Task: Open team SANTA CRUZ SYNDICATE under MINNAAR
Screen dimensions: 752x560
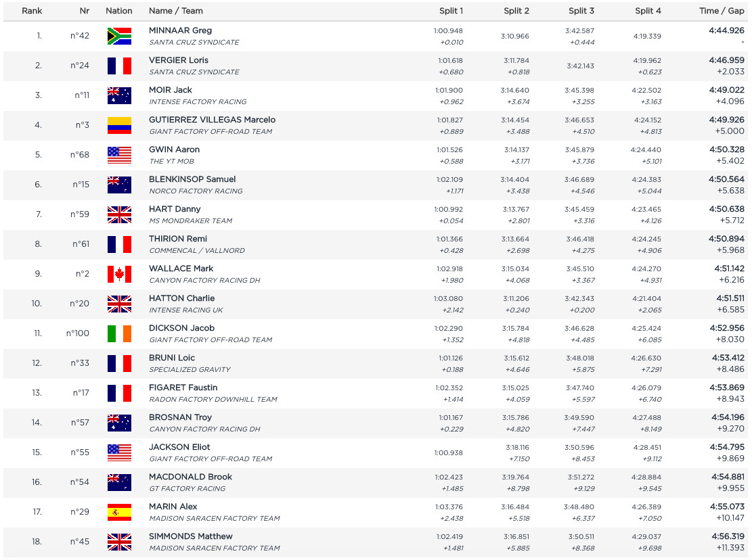Action: click(194, 42)
